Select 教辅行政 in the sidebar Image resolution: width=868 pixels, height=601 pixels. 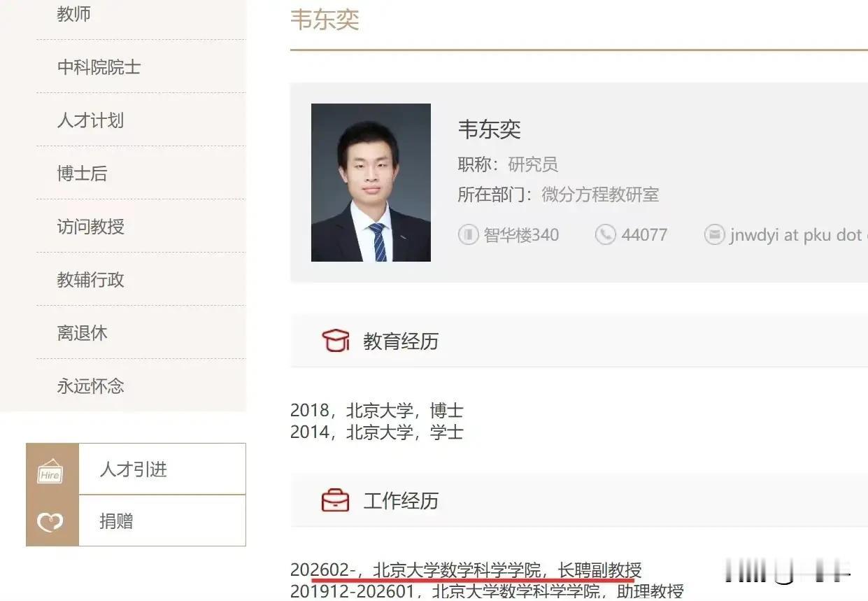[90, 280]
